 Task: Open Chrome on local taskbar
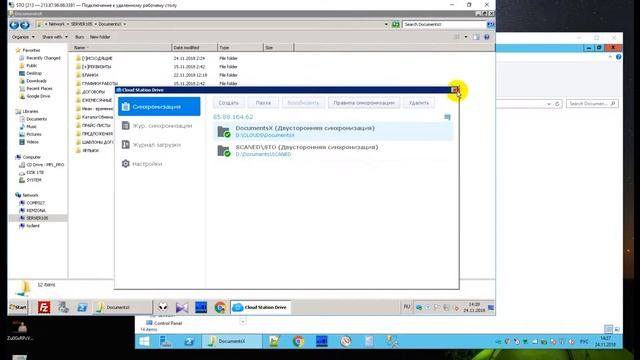pyautogui.click(x=298, y=341)
